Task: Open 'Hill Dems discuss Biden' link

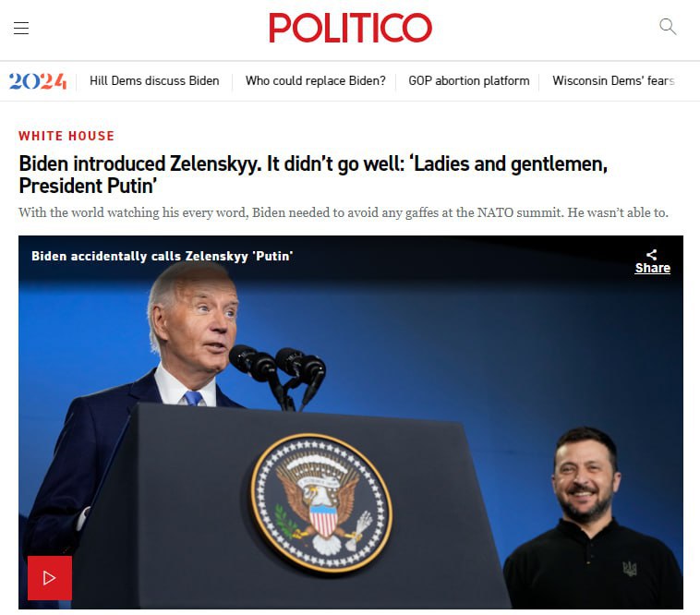Action: [154, 80]
